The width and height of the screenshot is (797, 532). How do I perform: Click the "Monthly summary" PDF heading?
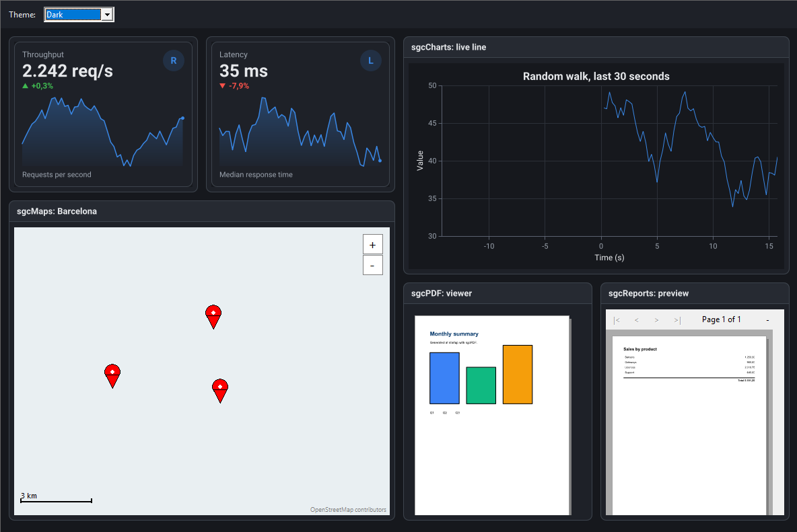(454, 334)
